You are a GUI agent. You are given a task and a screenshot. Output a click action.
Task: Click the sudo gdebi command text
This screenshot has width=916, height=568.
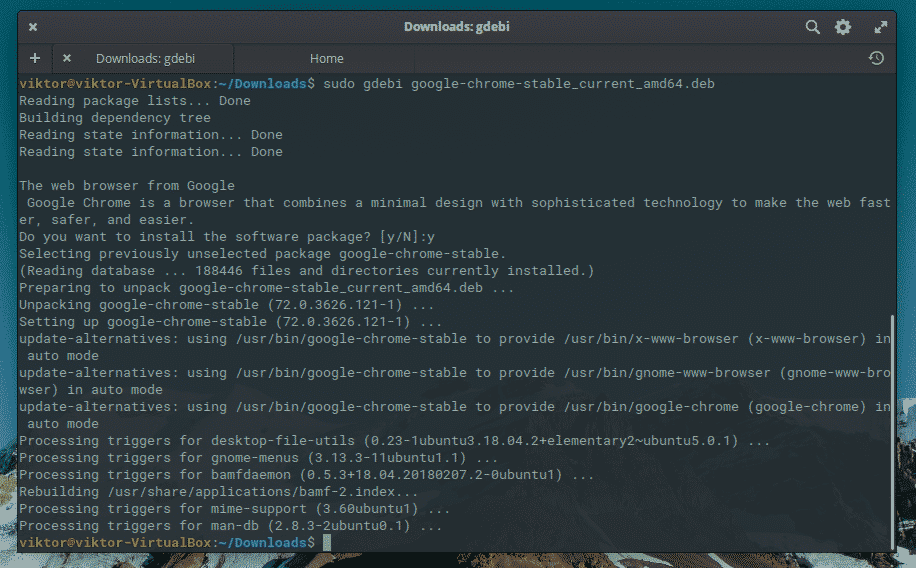click(519, 84)
